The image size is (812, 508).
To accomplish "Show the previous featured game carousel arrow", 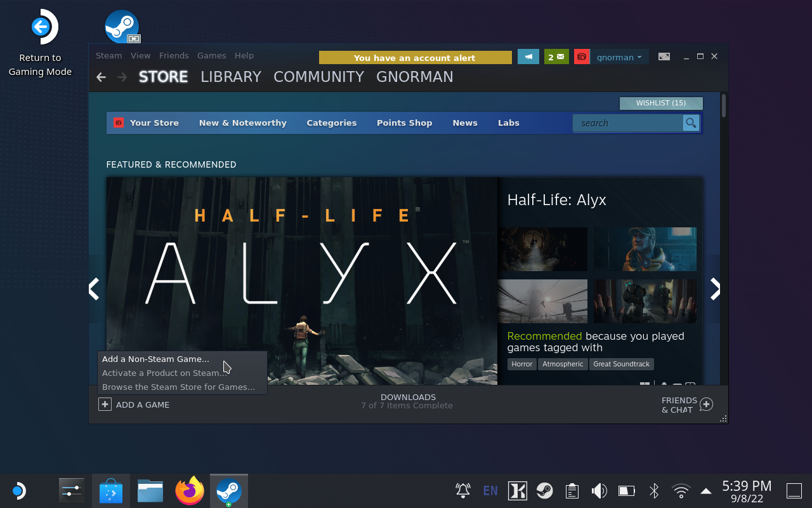I will (94, 289).
